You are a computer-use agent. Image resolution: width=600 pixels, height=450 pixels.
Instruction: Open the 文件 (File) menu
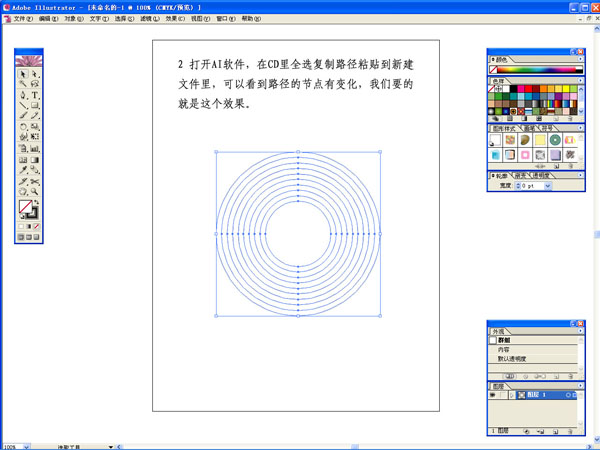pyautogui.click(x=23, y=19)
